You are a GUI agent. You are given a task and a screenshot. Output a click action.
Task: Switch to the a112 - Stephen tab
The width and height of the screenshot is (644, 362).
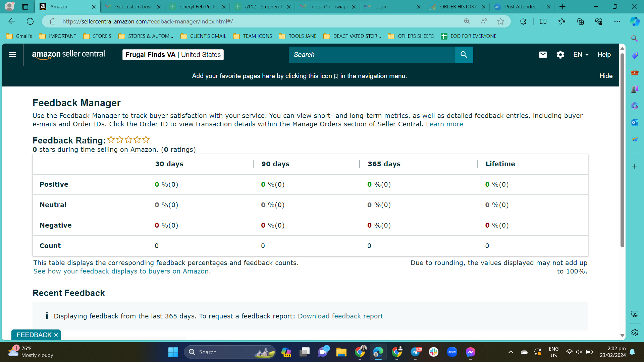click(263, 7)
